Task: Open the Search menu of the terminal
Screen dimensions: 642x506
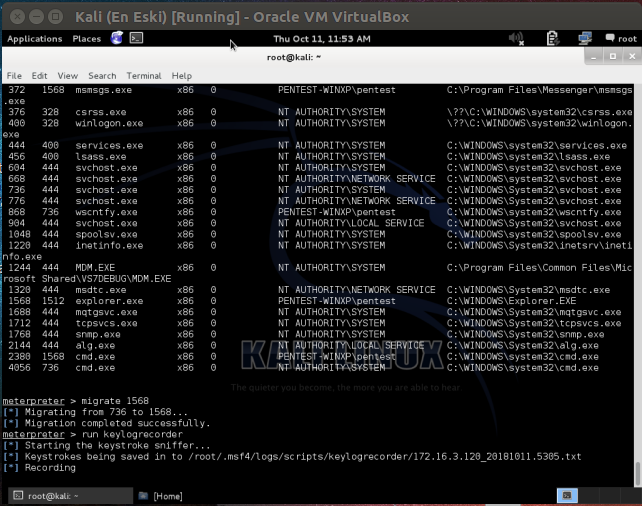Action: click(102, 76)
